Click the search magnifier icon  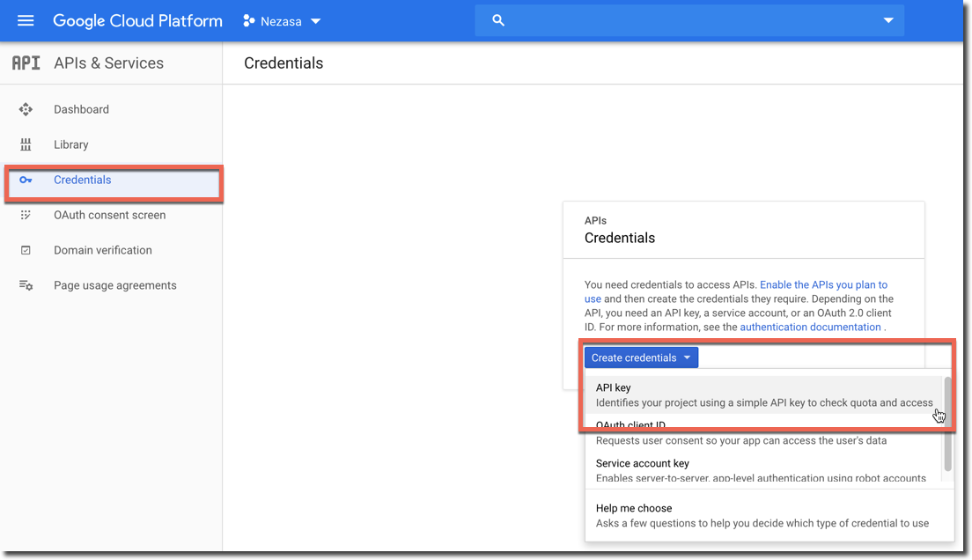pos(498,20)
